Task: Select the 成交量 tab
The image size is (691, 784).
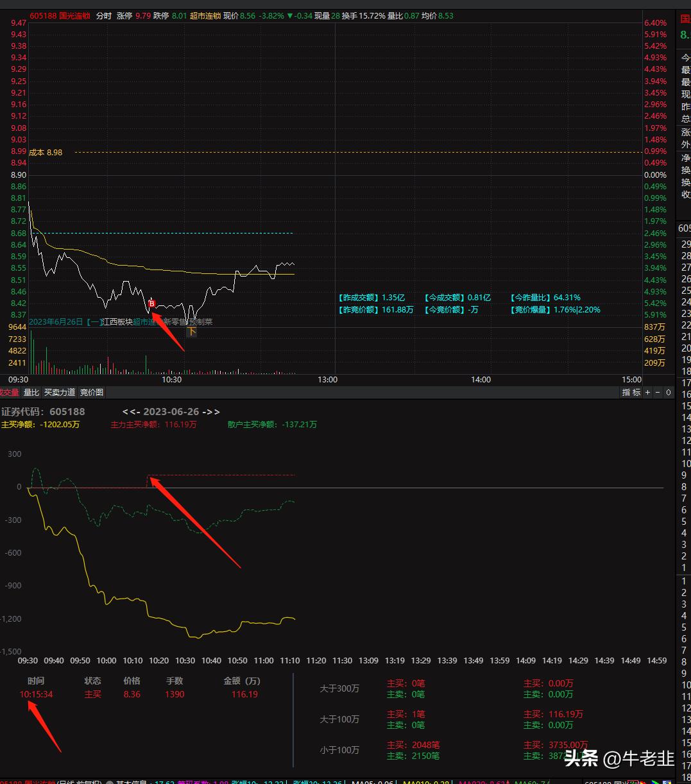Action: (x=10, y=392)
